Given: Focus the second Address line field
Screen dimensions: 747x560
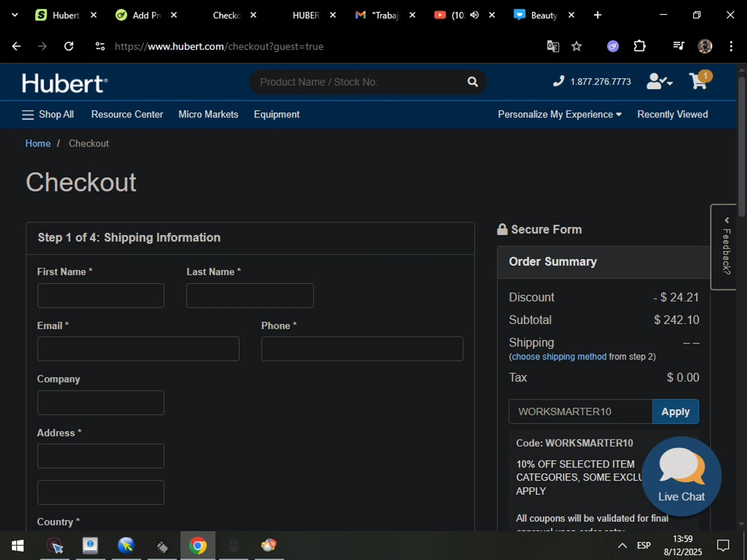Looking at the screenshot, I should point(101,492).
